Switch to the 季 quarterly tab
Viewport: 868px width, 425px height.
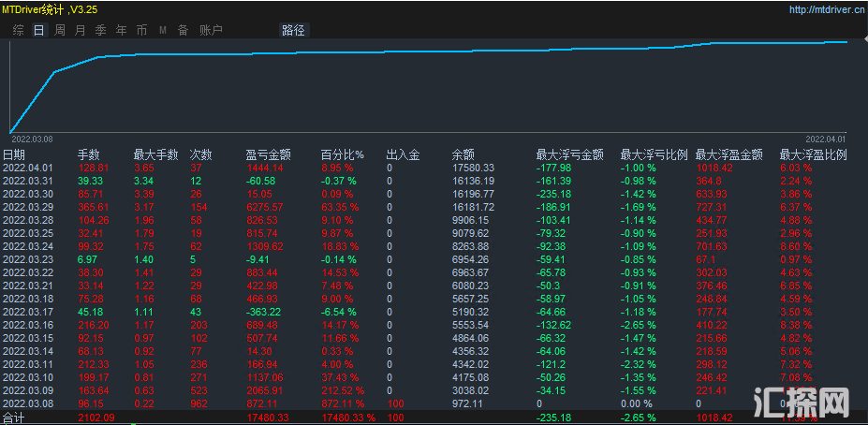101,31
